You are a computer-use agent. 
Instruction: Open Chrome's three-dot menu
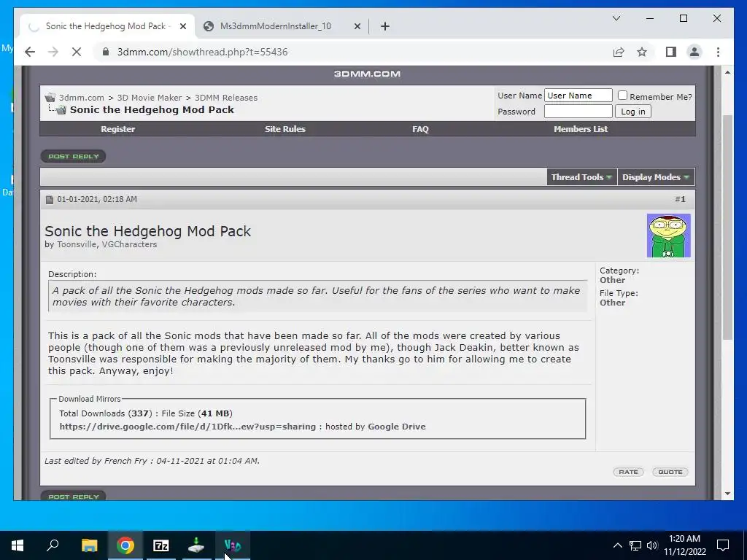click(718, 52)
